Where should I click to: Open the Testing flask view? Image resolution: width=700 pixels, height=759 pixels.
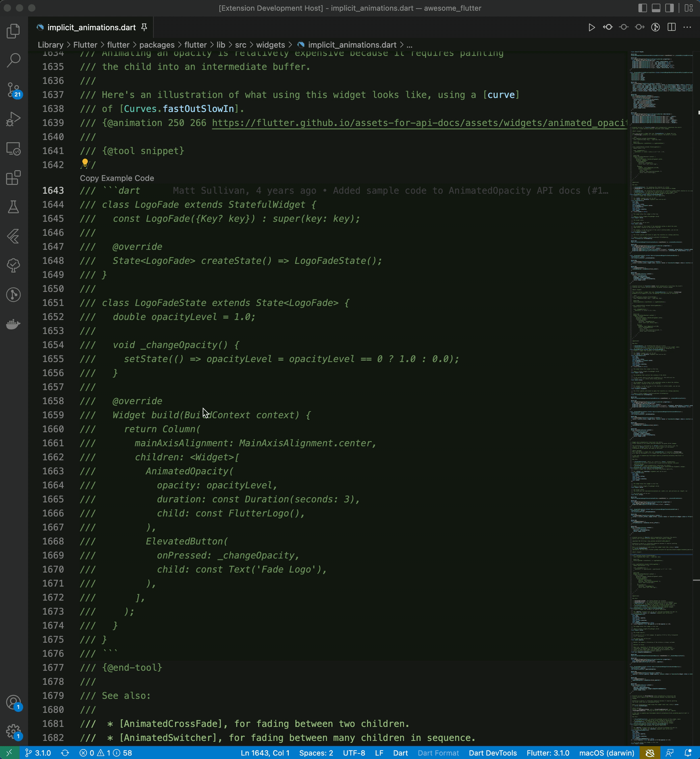coord(13,207)
